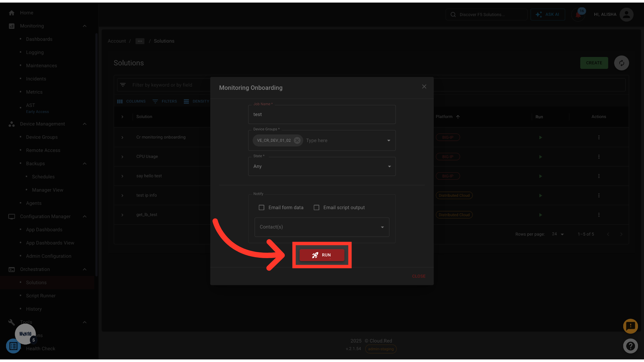Open Script Runner in the sidebar

click(x=41, y=296)
